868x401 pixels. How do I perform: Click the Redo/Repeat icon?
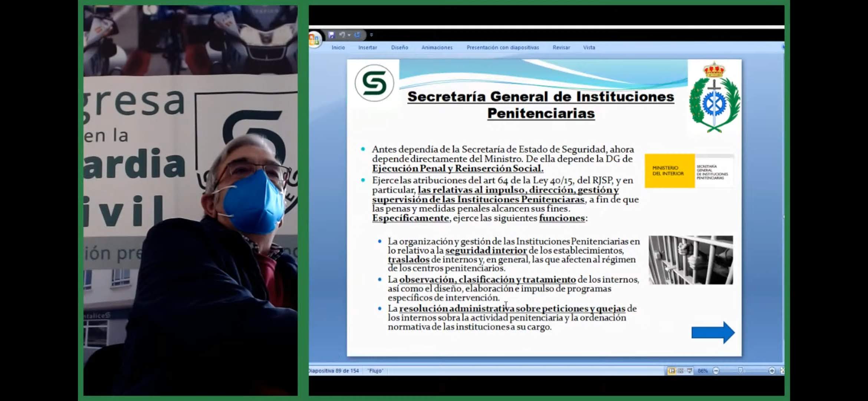[x=357, y=35]
